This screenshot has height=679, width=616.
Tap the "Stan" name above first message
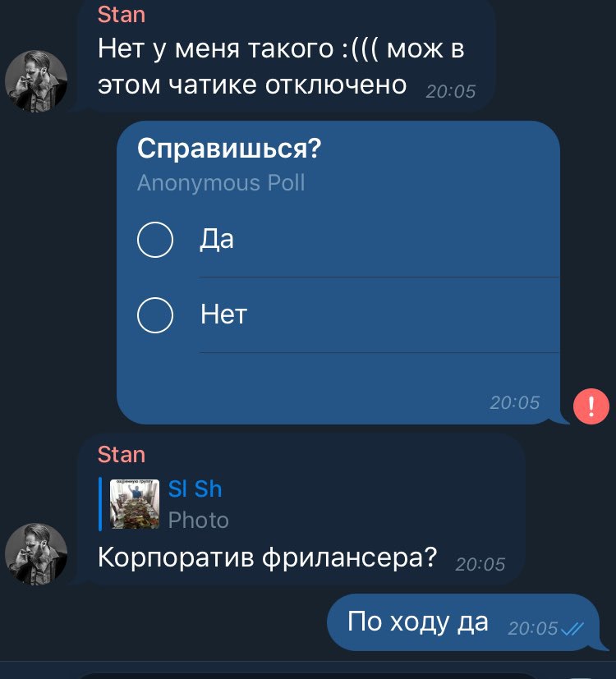click(x=122, y=15)
